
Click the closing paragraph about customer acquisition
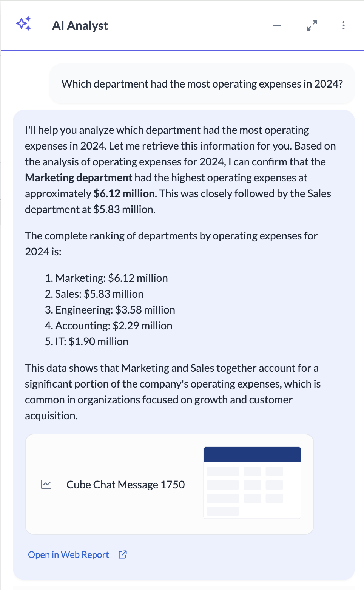pos(172,392)
